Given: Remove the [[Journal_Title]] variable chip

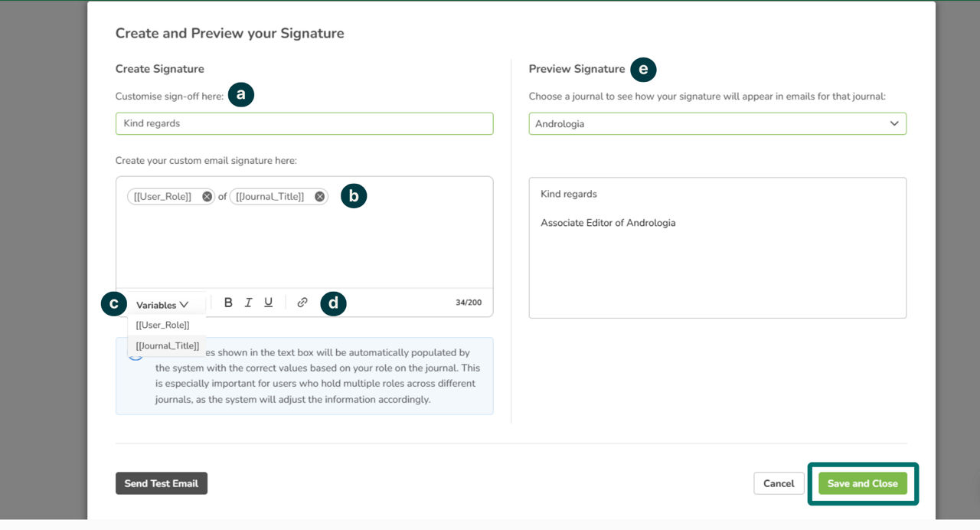Looking at the screenshot, I should 320,197.
